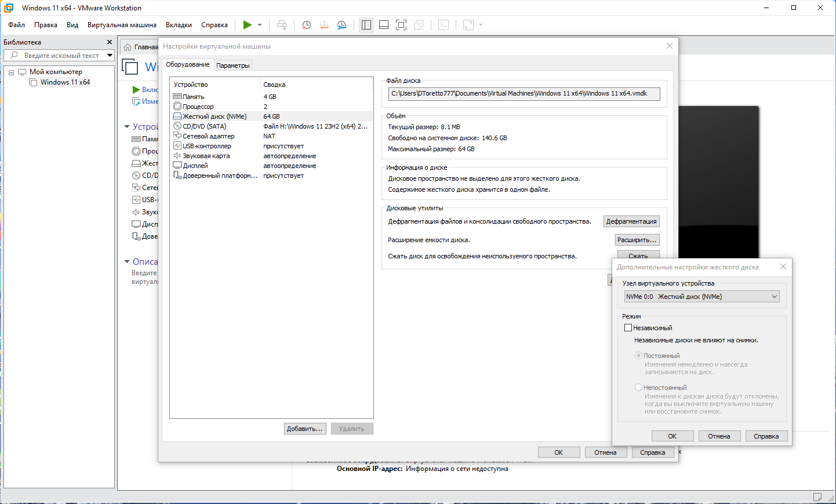Open the library search filter dropdown

point(110,56)
